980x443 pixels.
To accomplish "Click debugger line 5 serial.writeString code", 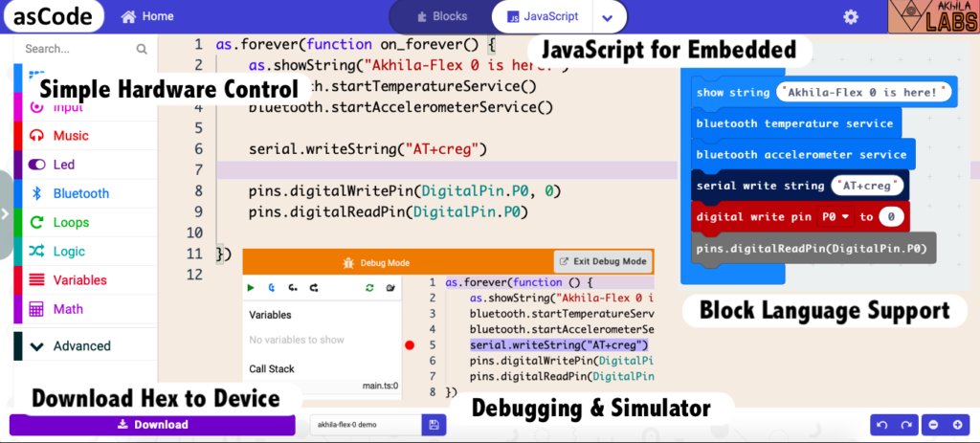I will coord(559,344).
